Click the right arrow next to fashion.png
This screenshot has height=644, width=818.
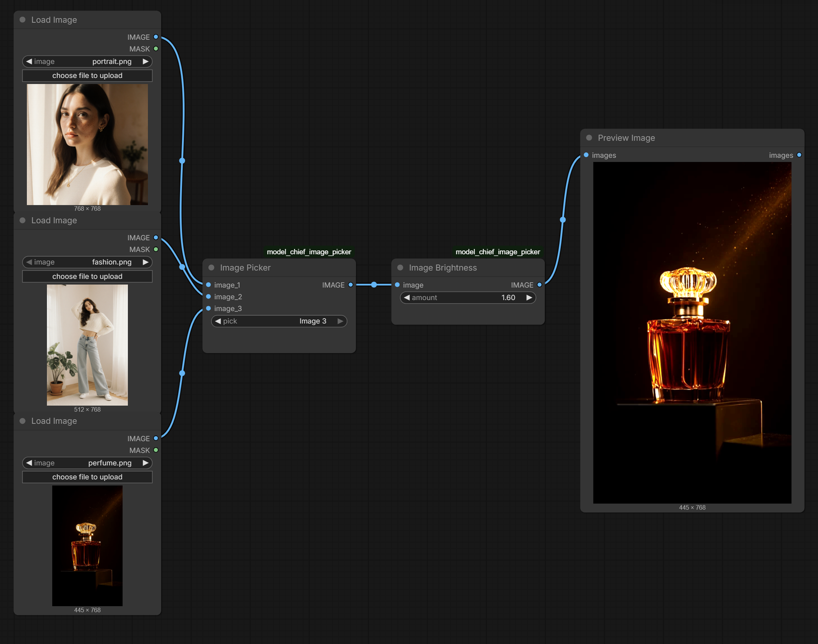click(x=146, y=262)
